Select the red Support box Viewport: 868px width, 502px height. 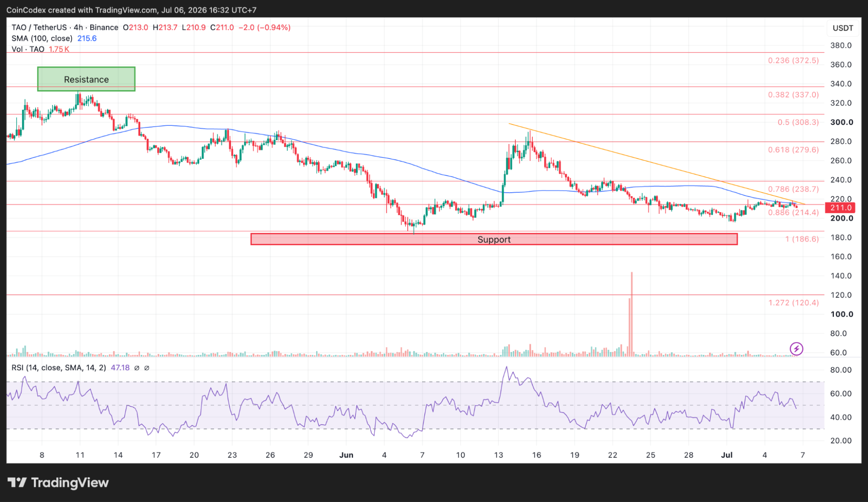tap(494, 239)
